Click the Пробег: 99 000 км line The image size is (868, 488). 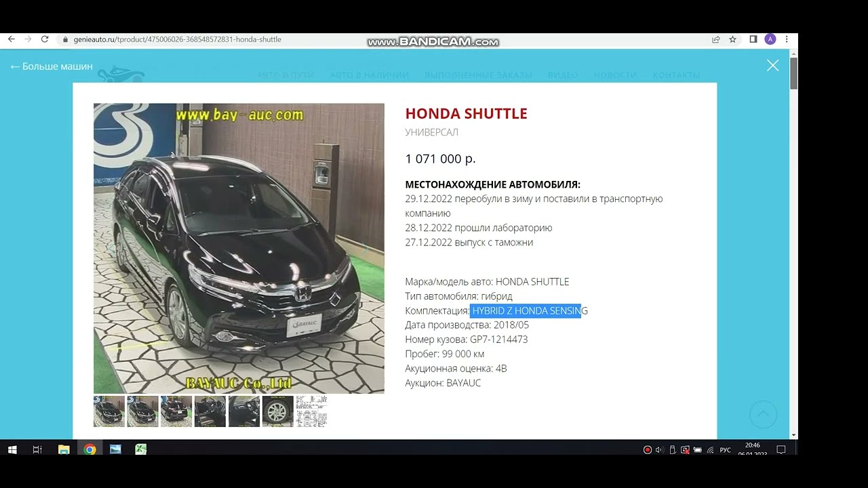tap(445, 354)
